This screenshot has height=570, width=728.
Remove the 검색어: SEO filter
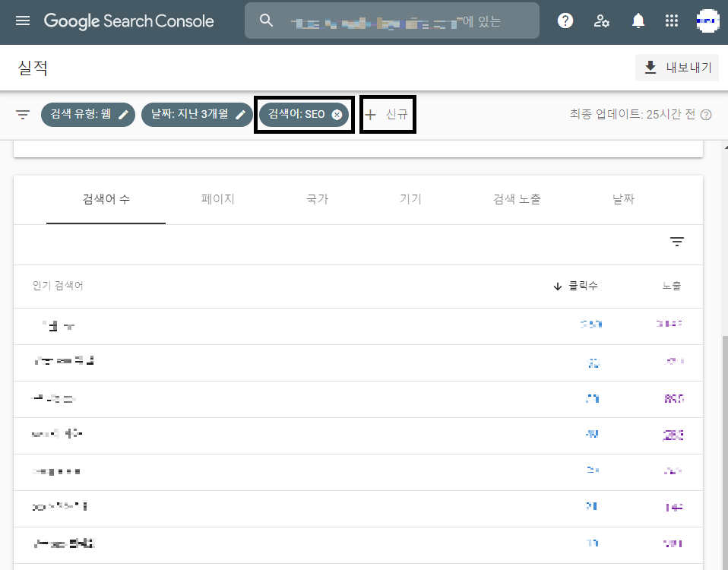coord(337,115)
